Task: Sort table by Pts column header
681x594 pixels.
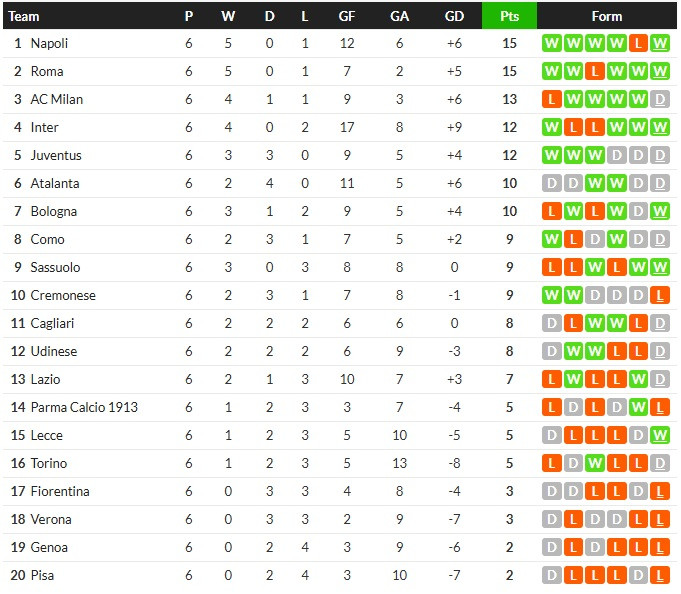Action: (509, 16)
